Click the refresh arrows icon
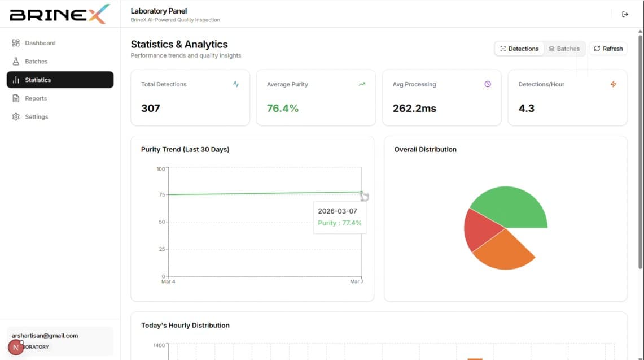Screen dimensions: 644x360 [597, 49]
